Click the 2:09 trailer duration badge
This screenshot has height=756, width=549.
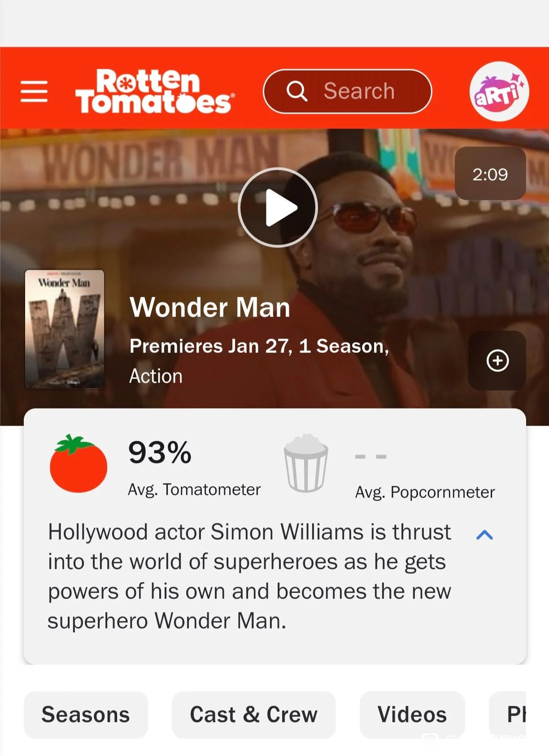[490, 174]
